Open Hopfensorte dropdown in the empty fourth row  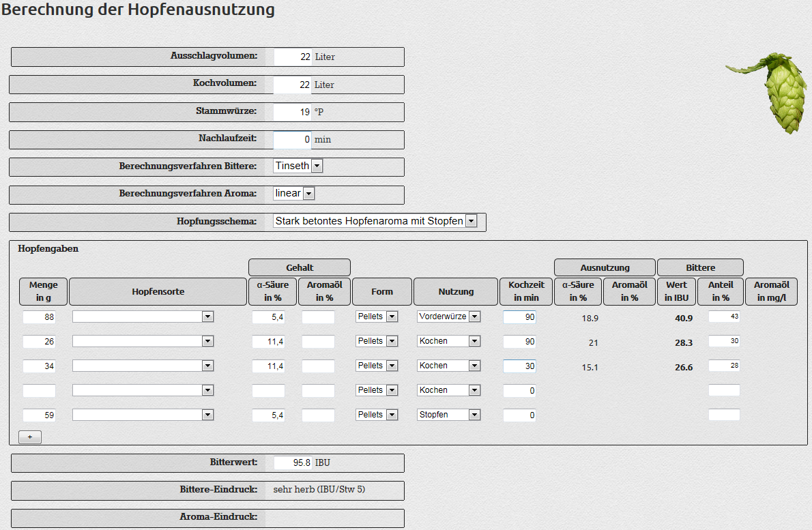point(143,390)
